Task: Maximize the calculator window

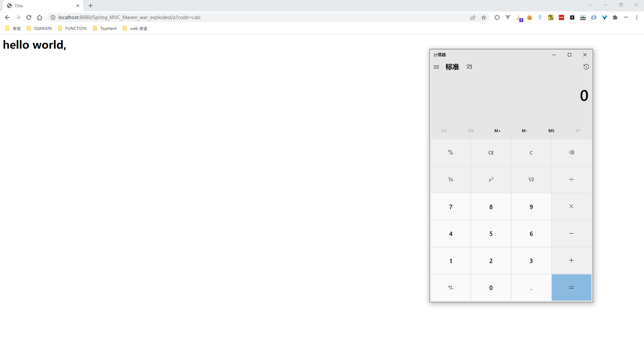Action: click(570, 55)
